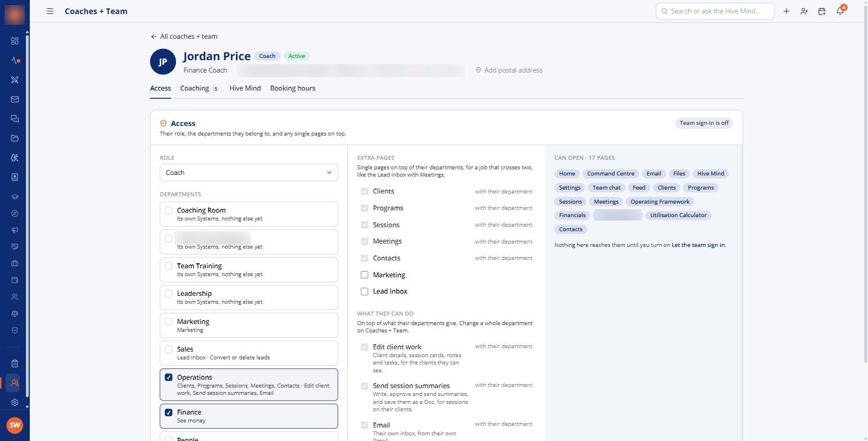Click the Command Centre page tag
Image resolution: width=868 pixels, height=441 pixels.
click(611, 174)
